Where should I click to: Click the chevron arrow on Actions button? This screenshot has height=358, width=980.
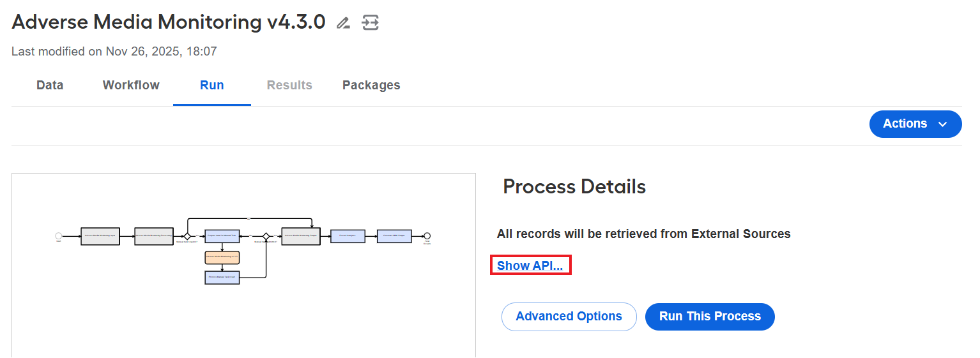click(942, 124)
